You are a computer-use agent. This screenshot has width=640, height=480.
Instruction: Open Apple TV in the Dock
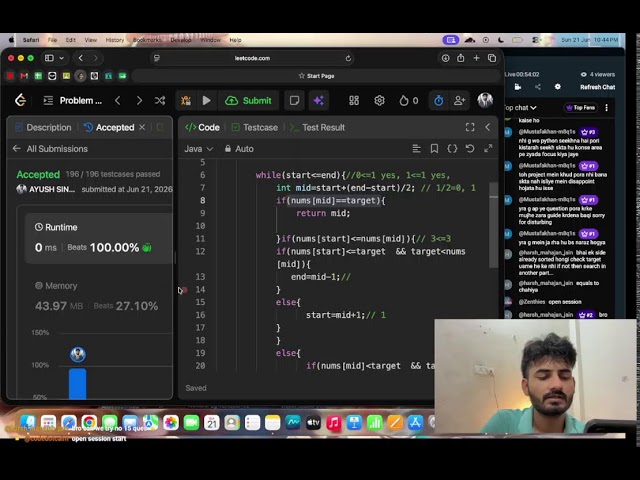(x=313, y=423)
